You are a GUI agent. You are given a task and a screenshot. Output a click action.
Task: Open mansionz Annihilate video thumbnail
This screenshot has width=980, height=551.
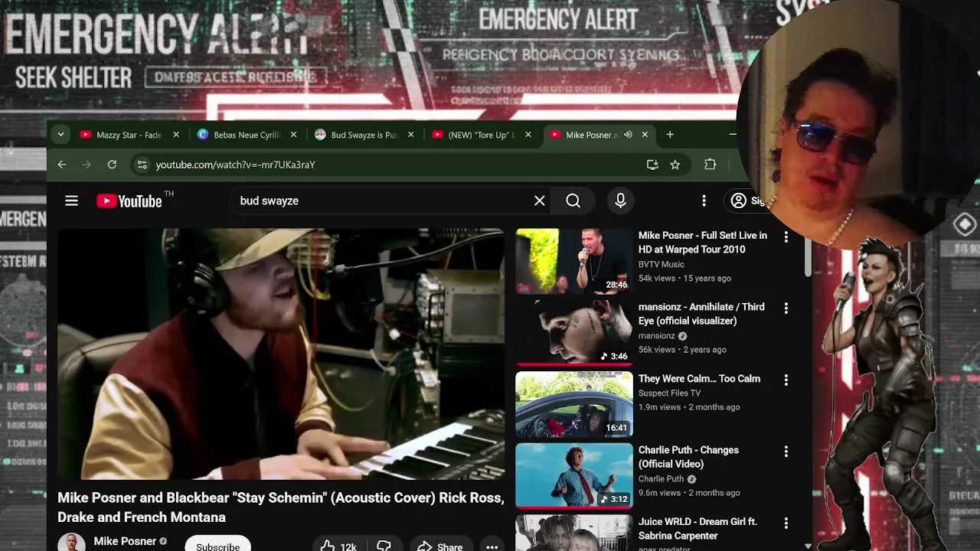[574, 332]
